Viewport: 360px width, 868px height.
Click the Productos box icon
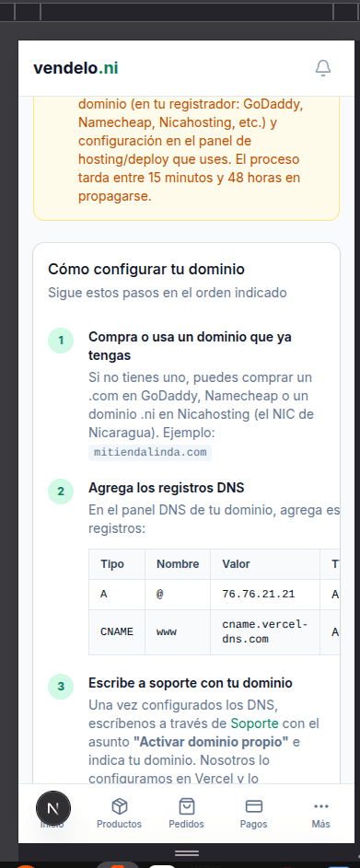pos(119,806)
